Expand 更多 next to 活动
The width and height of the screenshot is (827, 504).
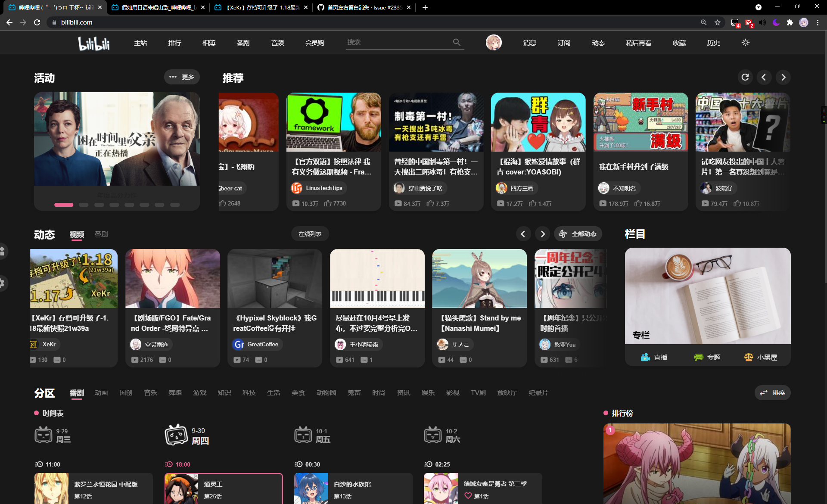(x=181, y=77)
